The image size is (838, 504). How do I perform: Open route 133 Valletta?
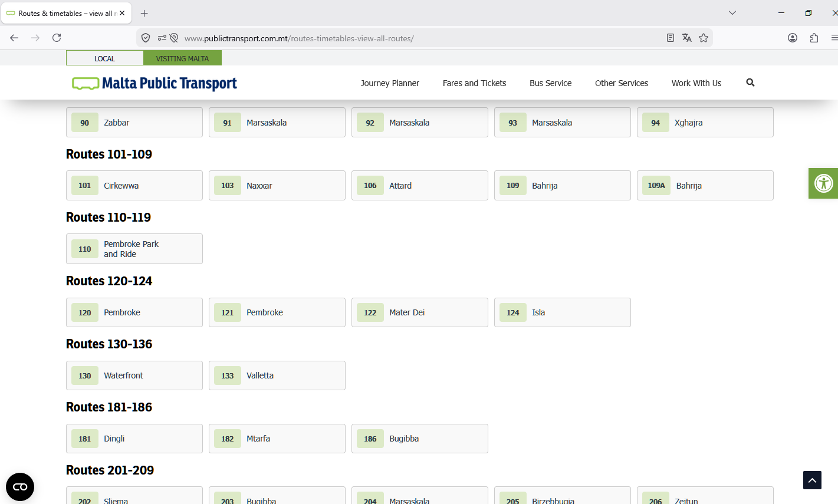277,375
